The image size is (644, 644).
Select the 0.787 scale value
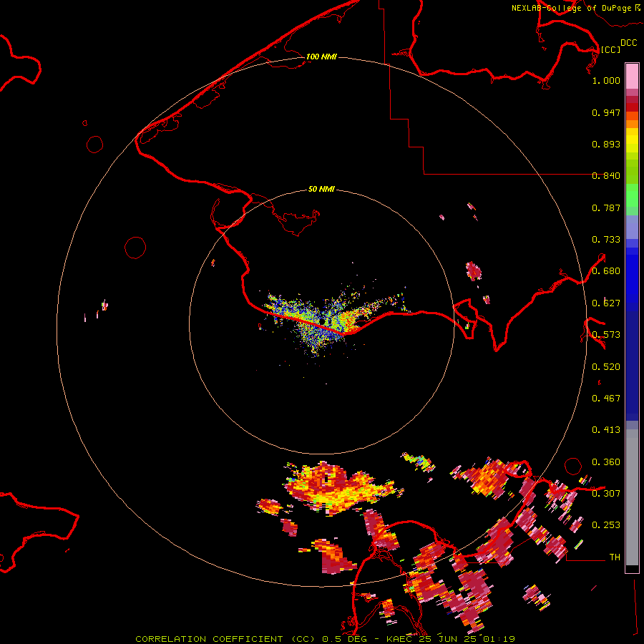click(606, 208)
